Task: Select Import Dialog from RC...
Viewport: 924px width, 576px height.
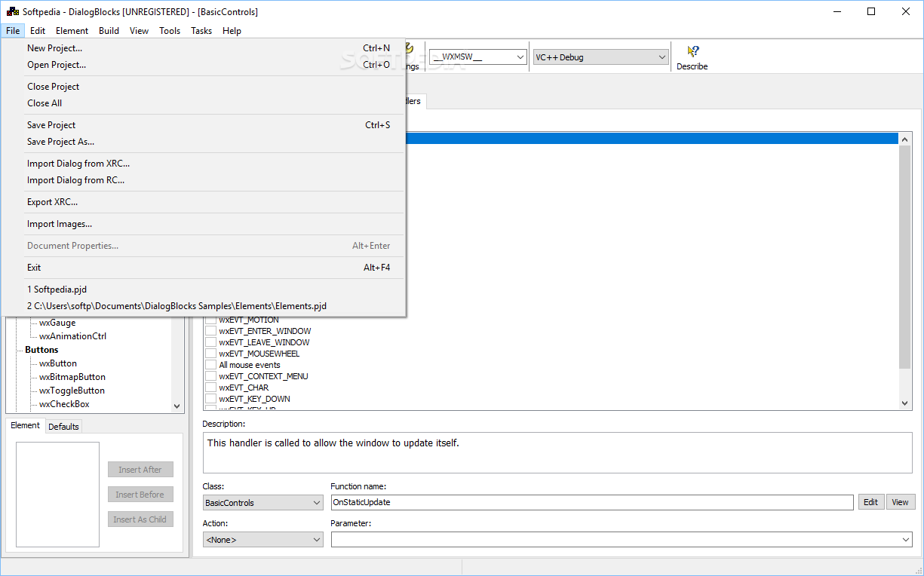Action: (204, 180)
